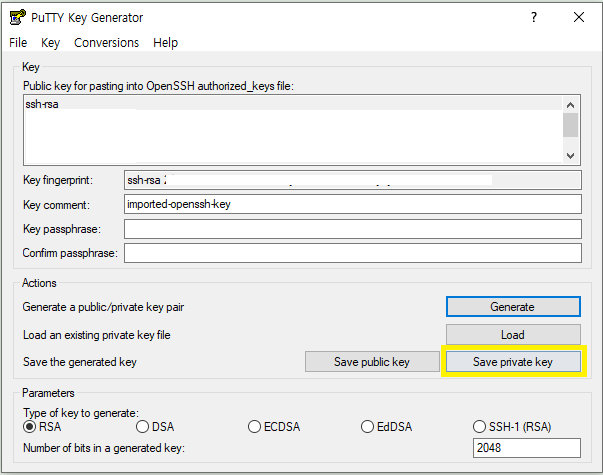603x475 pixels.
Task: Open the Help menu
Action: [165, 42]
